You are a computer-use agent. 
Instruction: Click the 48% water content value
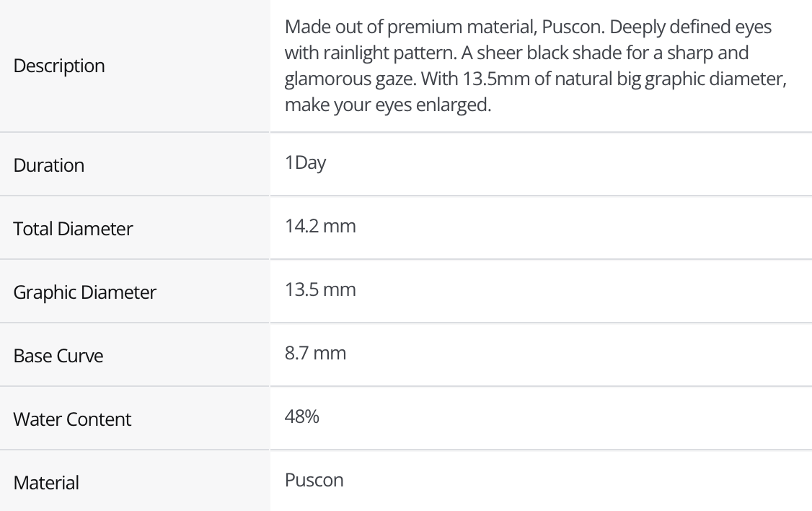[x=302, y=417]
